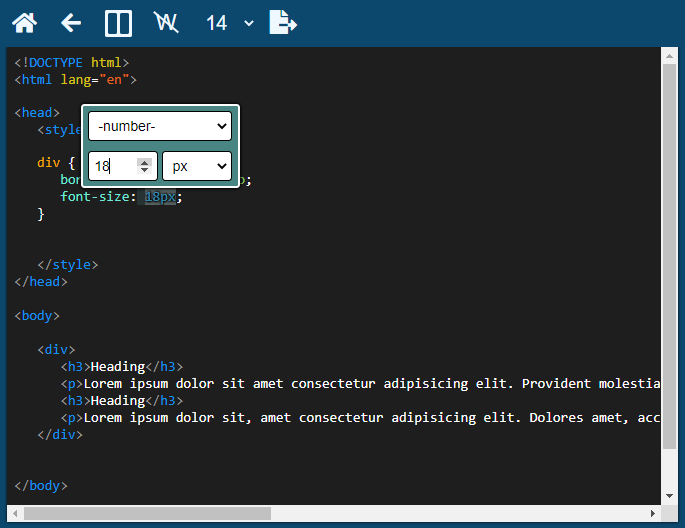This screenshot has height=528, width=685.
Task: Click the horizontal scrollbar left arrow
Action: 15,514
